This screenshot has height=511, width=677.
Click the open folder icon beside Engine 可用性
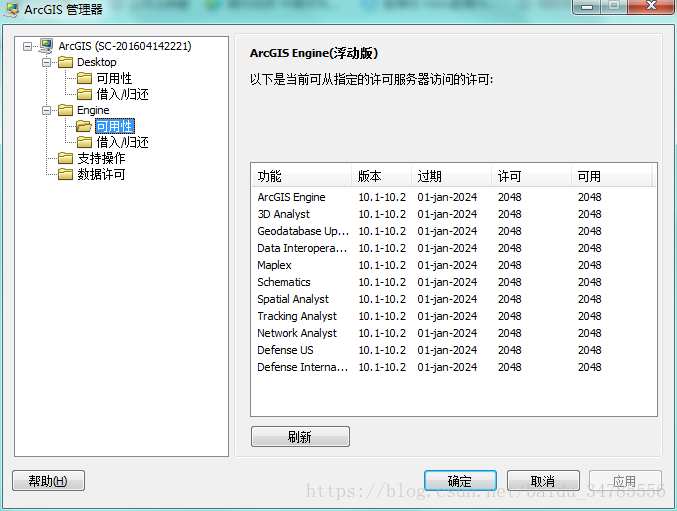click(84, 126)
